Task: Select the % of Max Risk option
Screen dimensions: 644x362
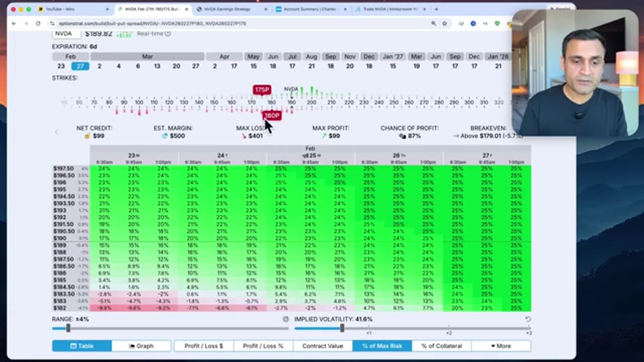Action: 382,346
